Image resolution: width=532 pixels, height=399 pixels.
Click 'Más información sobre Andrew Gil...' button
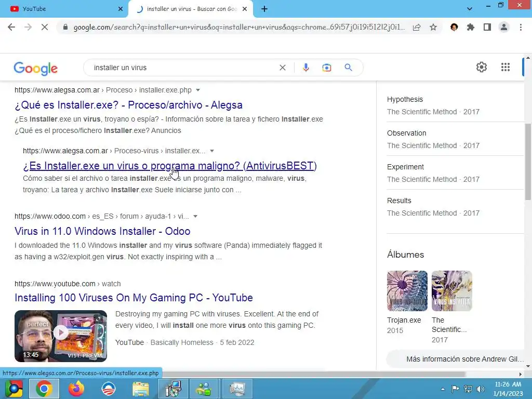point(456,359)
